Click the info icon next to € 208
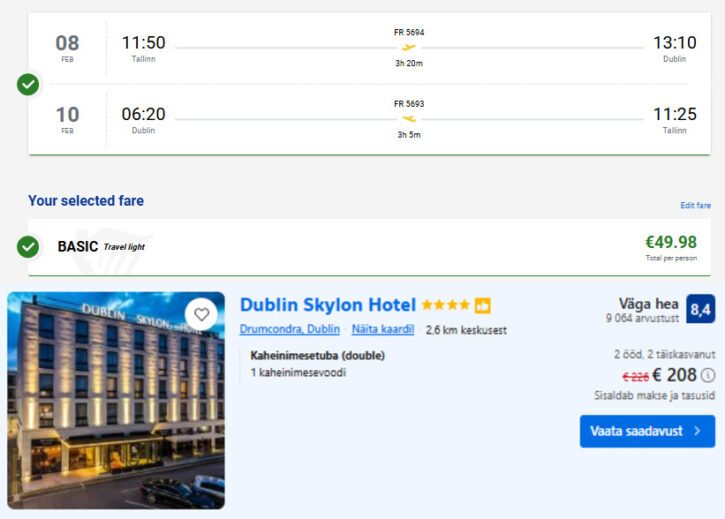 (x=708, y=375)
